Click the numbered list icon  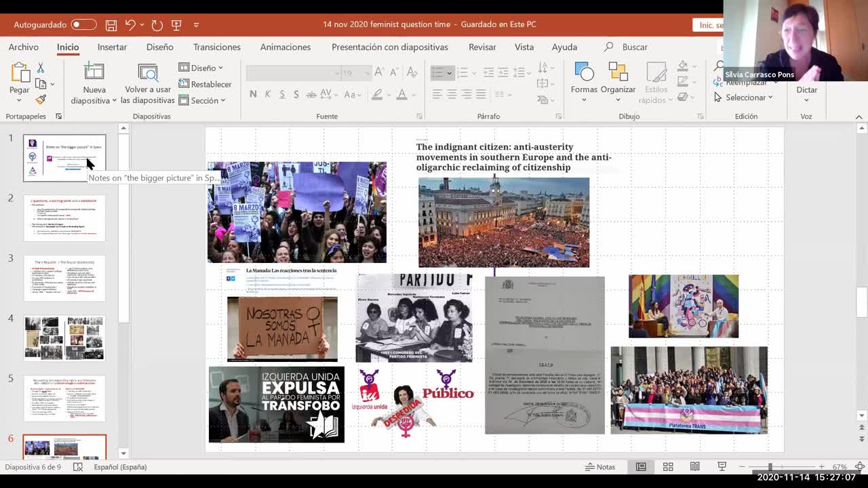pos(462,73)
